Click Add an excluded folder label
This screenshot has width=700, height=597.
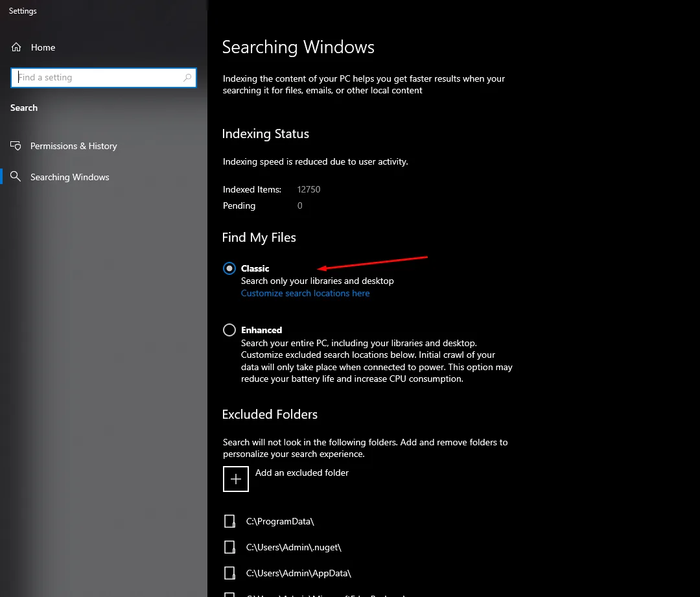pos(302,473)
